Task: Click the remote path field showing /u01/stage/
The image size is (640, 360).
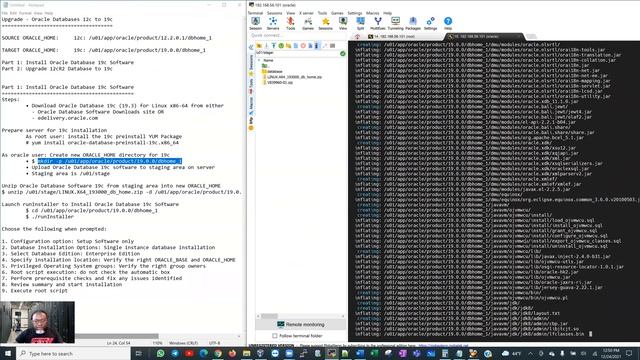Action: (x=297, y=53)
